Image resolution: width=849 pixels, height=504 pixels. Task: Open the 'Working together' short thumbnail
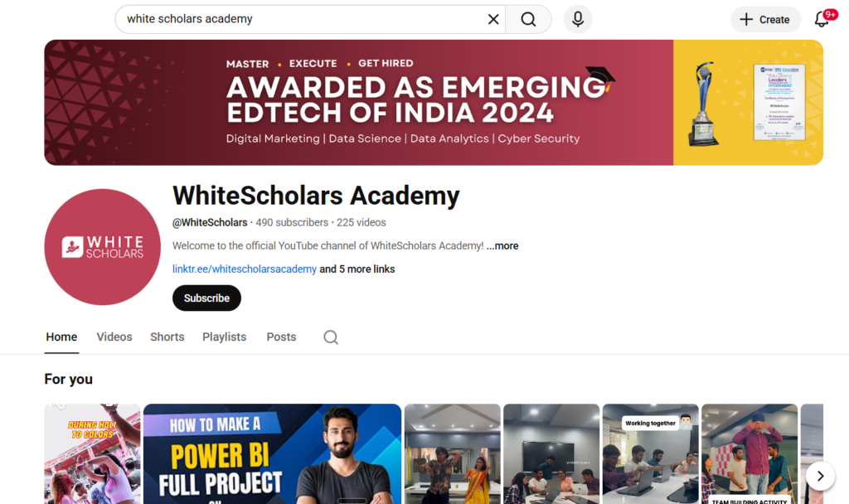[x=650, y=453]
